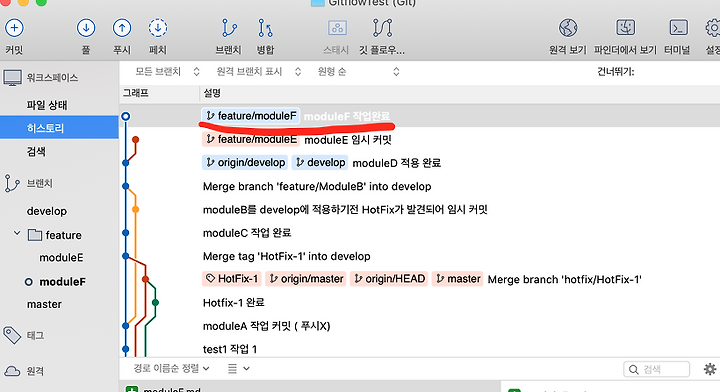The image size is (720, 392).
Task: Click the gear icon next to search field
Action: 710,369
